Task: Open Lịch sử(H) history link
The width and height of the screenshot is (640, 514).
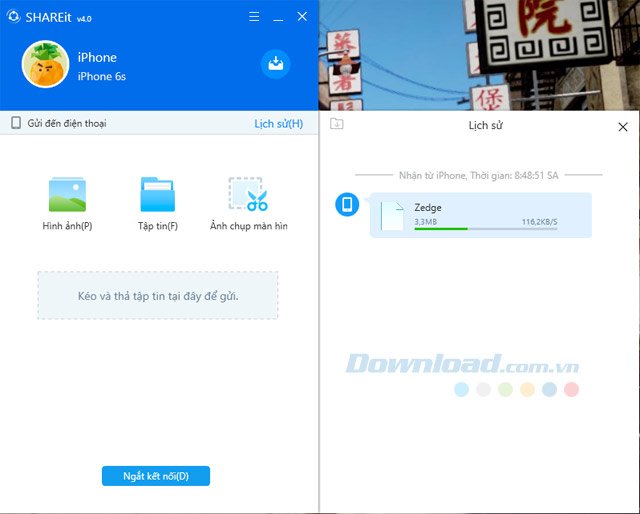Action: coord(278,124)
